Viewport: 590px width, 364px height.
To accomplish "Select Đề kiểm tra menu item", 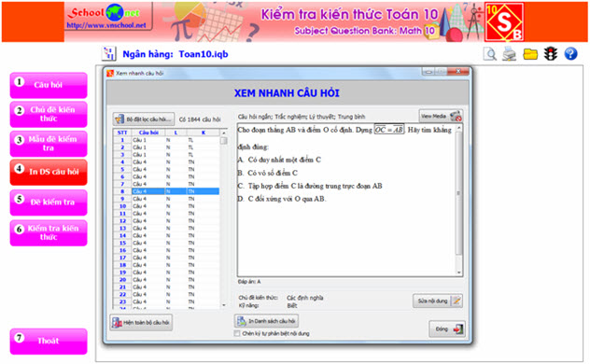I will (x=49, y=203).
